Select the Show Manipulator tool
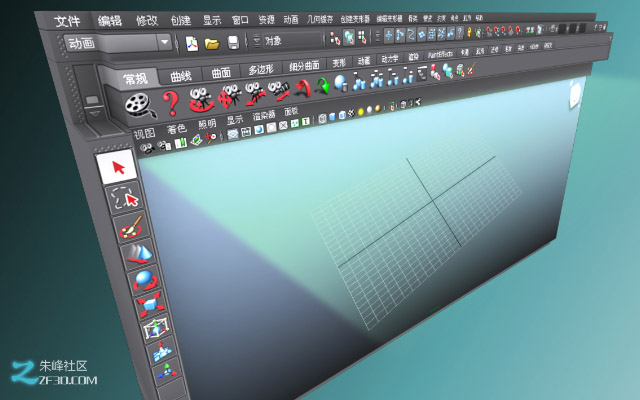The height and width of the screenshot is (400, 640). 166,370
